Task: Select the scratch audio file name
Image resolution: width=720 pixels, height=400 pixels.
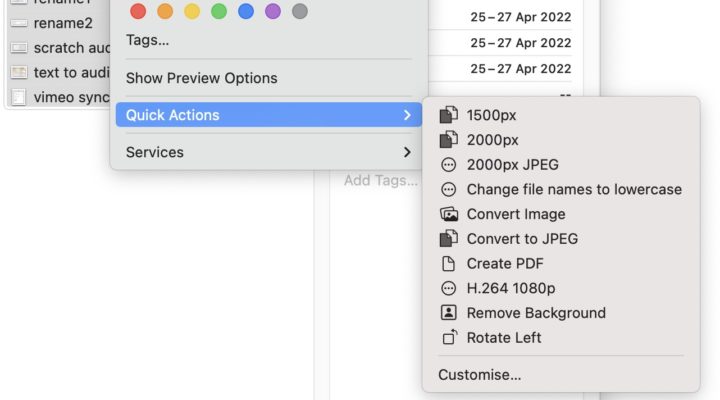Action: (72, 48)
